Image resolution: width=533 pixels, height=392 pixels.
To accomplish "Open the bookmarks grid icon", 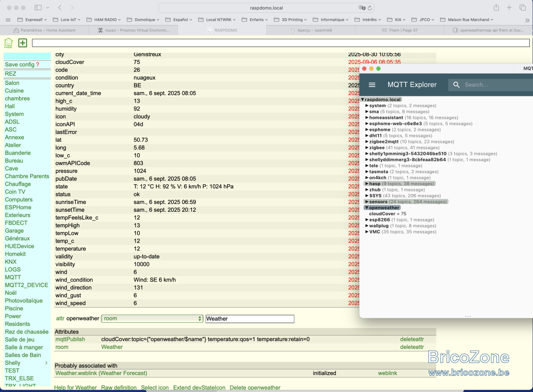I will (8, 20).
